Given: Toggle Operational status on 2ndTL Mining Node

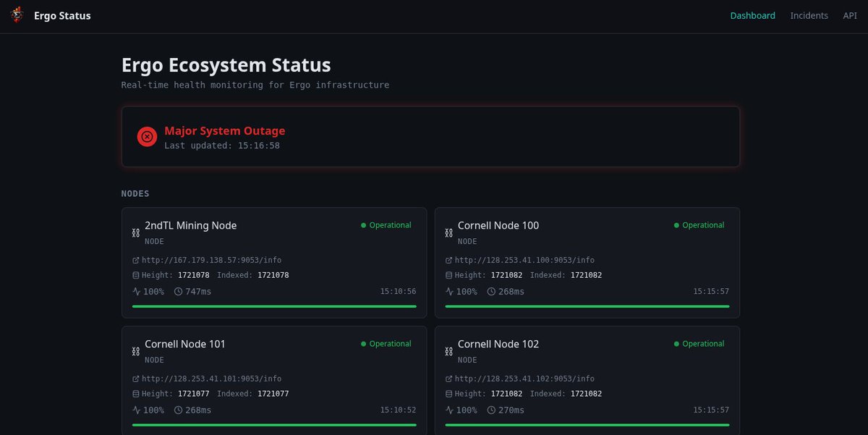Looking at the screenshot, I should pyautogui.click(x=365, y=225).
